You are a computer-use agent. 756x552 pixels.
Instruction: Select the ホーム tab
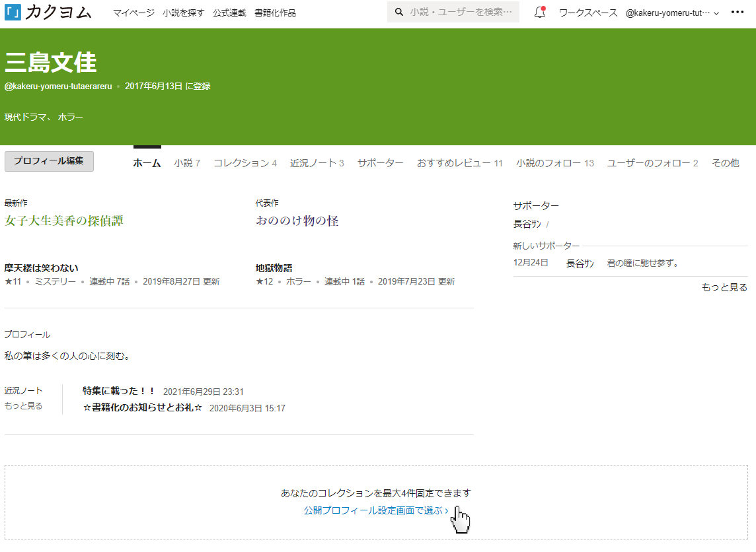point(147,163)
